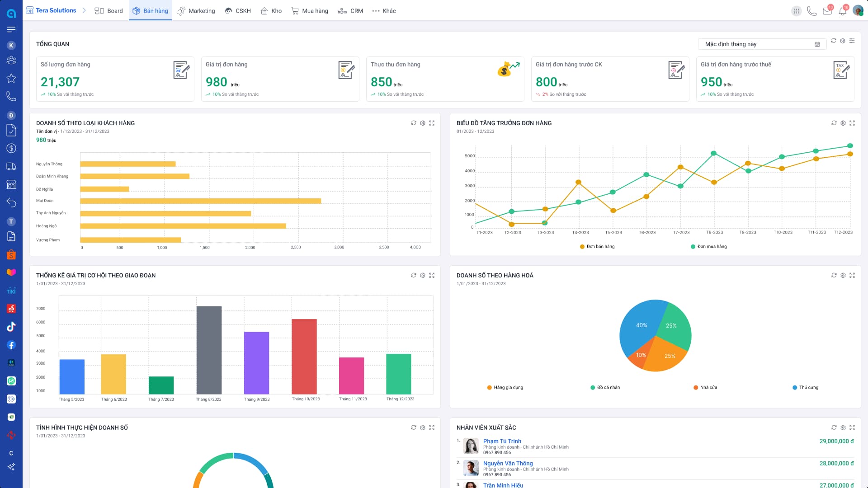Image resolution: width=868 pixels, height=488 pixels.
Task: Toggle Hàng gia dụng pie legend item
Action: tap(505, 388)
